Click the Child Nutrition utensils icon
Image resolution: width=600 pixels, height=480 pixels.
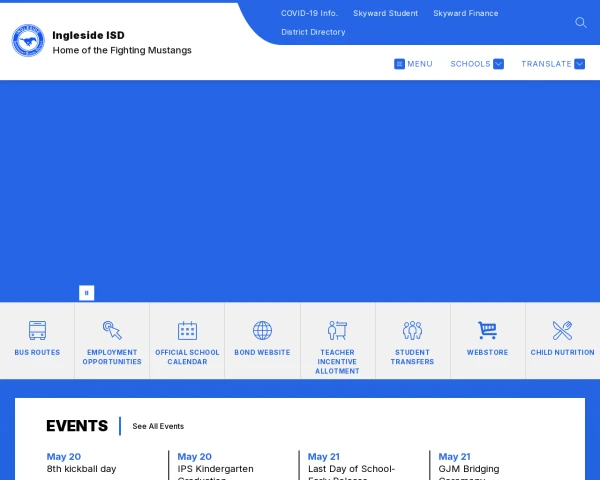point(562,330)
